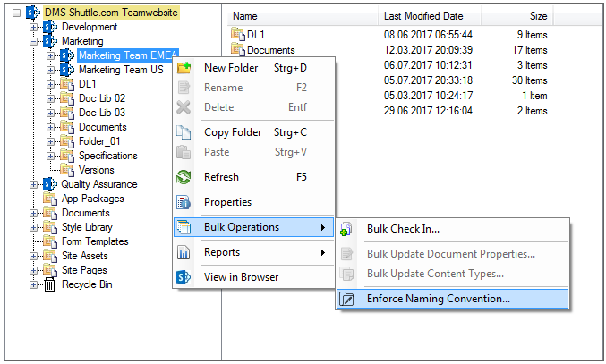This screenshot has height=364, width=606.
Task: Click the Site Assets library icon
Action: click(x=50, y=256)
